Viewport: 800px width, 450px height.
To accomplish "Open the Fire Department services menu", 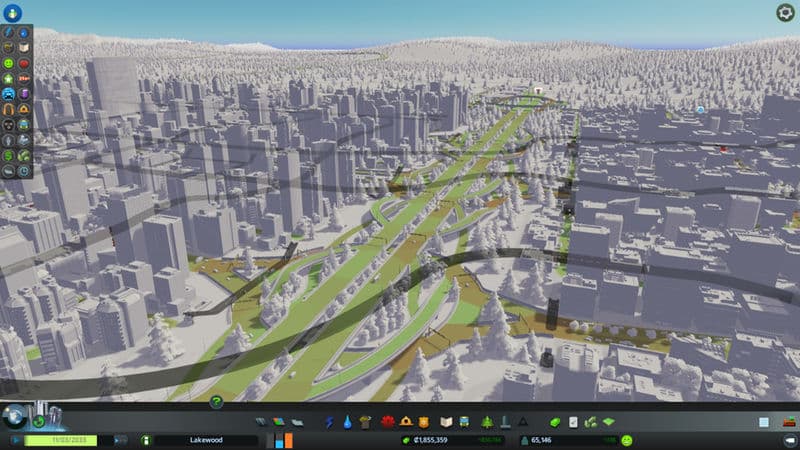I will click(x=406, y=423).
